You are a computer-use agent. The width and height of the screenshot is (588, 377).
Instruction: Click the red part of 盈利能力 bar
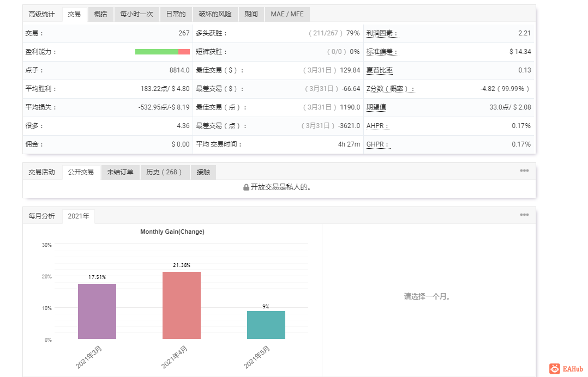click(184, 52)
